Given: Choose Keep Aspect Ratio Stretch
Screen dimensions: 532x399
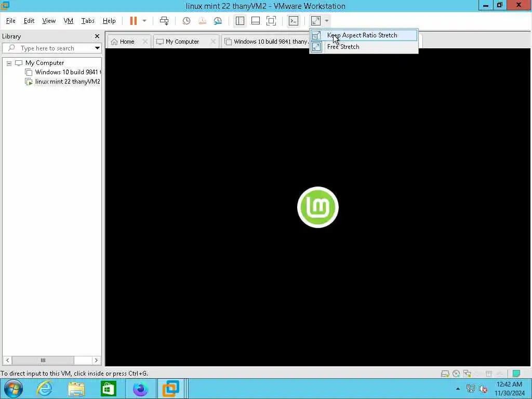Looking at the screenshot, I should [x=364, y=35].
